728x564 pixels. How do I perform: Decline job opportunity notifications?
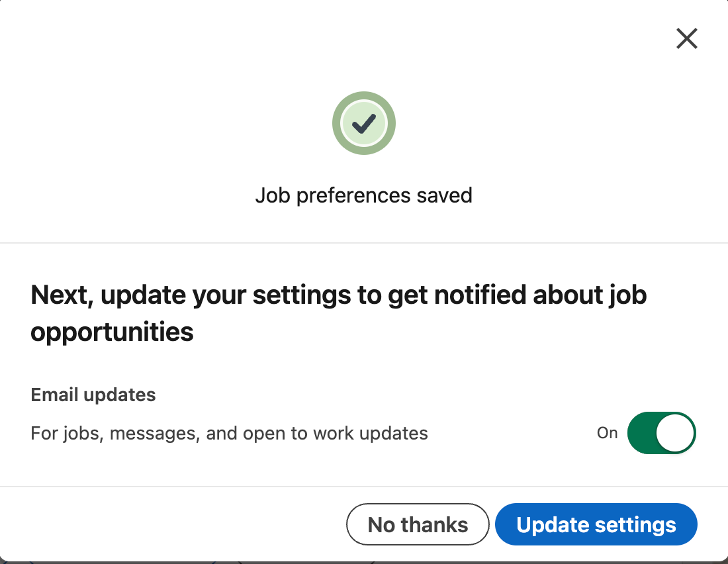tap(418, 524)
